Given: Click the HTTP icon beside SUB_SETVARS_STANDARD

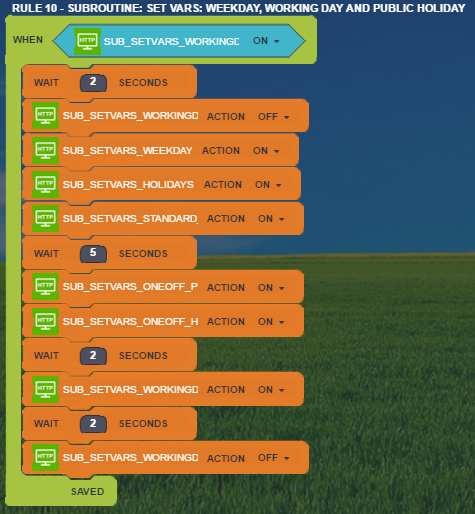Looking at the screenshot, I should (x=46, y=218).
